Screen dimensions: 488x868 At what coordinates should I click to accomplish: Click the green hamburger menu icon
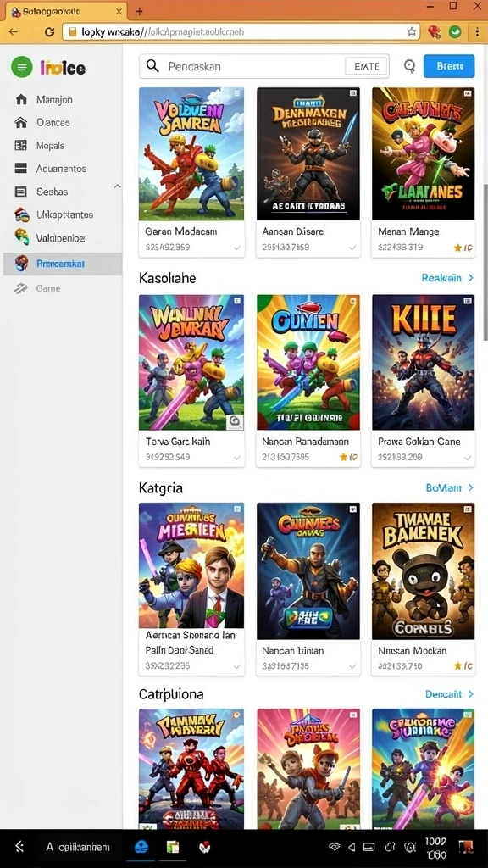click(x=21, y=68)
